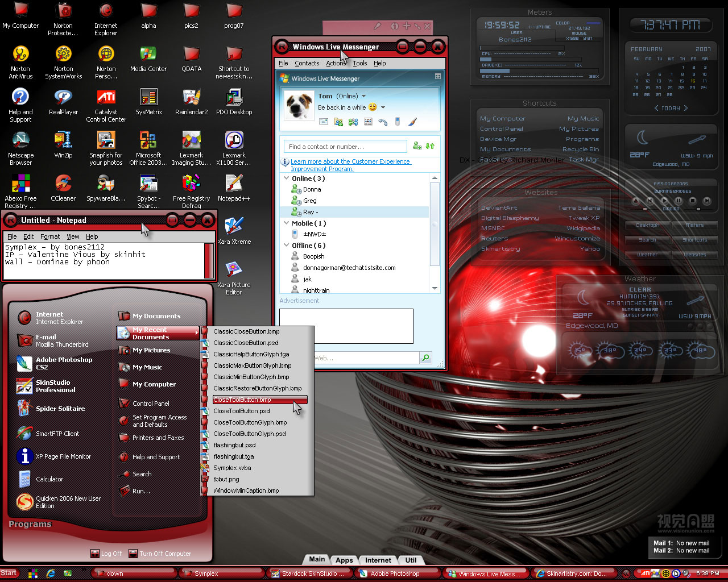Collapse the Mobile (1) contact group
Screen dimensions: 728x582
[x=287, y=223]
